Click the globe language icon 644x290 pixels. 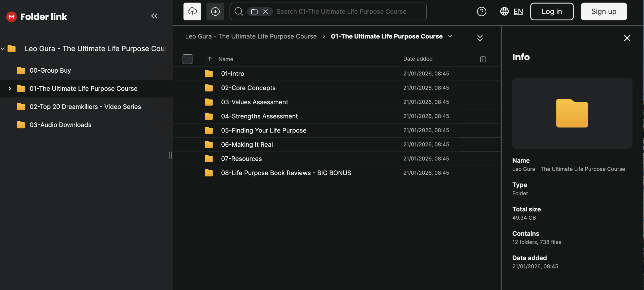click(504, 12)
